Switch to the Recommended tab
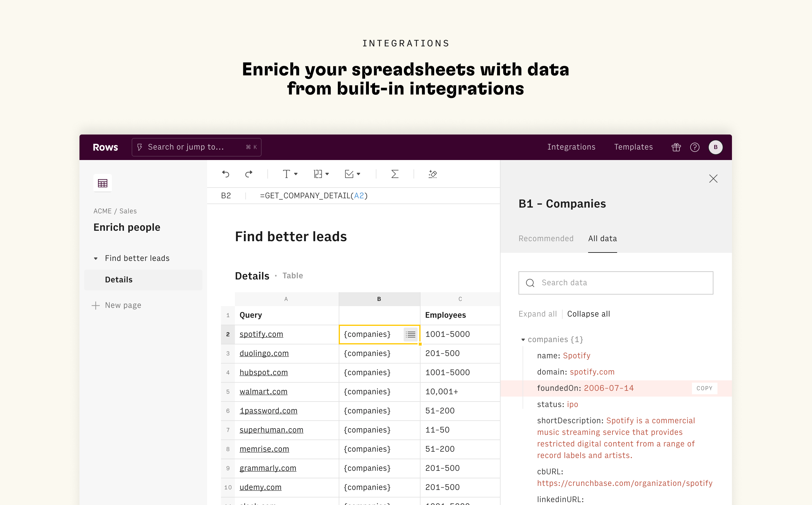 [546, 239]
